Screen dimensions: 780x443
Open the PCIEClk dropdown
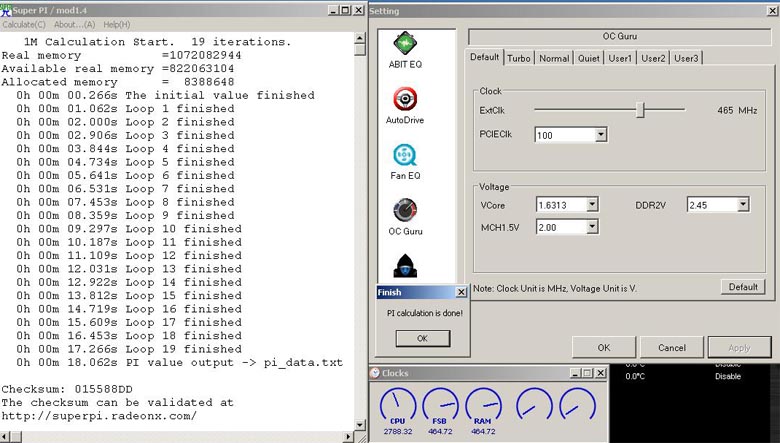(601, 135)
